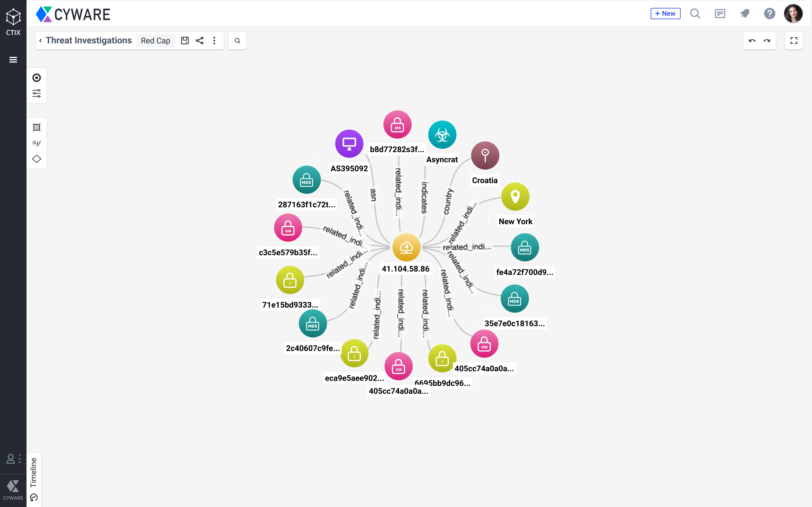This screenshot has width=812, height=507.
Task: Click the canvas search button
Action: (x=237, y=41)
